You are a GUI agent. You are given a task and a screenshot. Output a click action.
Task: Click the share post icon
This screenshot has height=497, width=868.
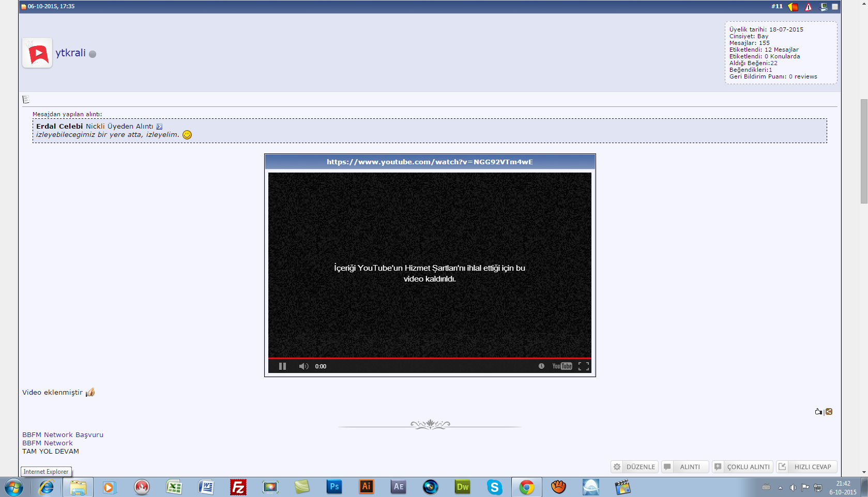tap(829, 412)
